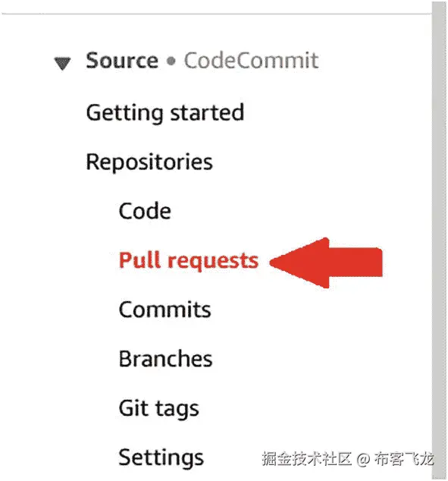The width and height of the screenshot is (448, 481).
Task: Collapse the Source section triangle
Action: [62, 63]
